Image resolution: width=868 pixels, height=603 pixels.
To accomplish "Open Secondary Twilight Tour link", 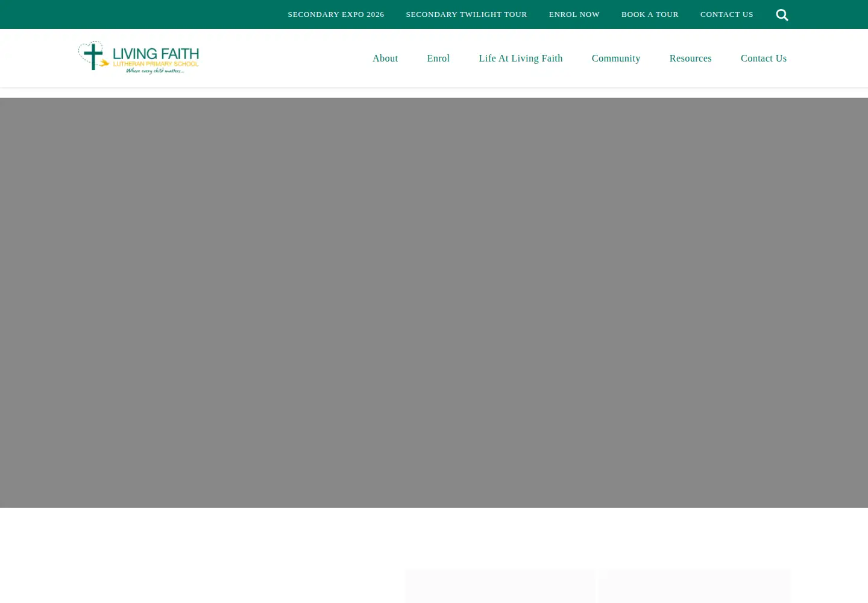I will pyautogui.click(x=467, y=14).
